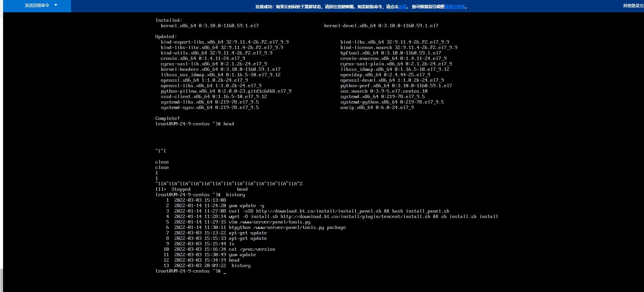Click history line 13 'history' at 20:09:22
The image size is (644, 292).
(207, 266)
